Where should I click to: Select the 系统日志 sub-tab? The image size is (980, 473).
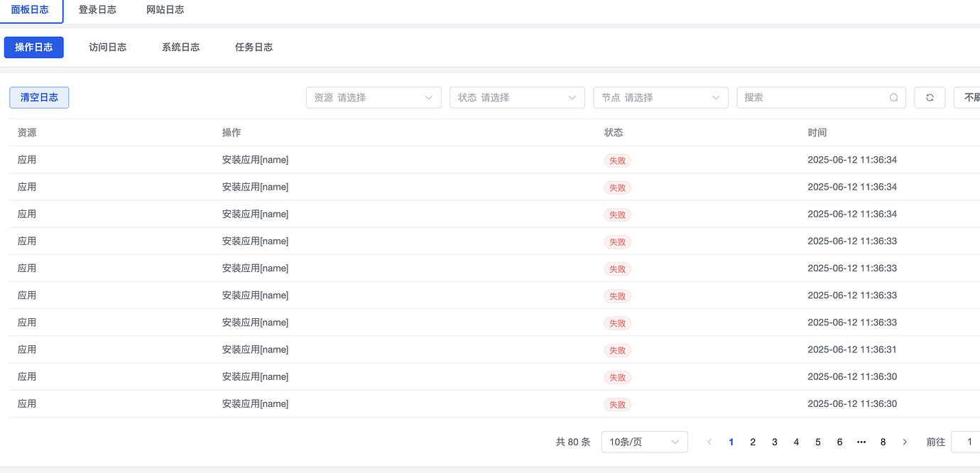[180, 48]
